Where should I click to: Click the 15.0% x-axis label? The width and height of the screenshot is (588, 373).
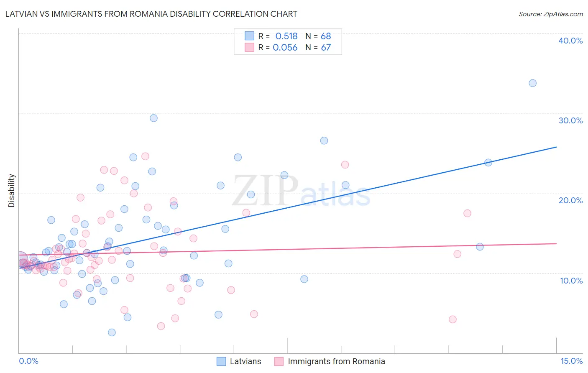571,361
